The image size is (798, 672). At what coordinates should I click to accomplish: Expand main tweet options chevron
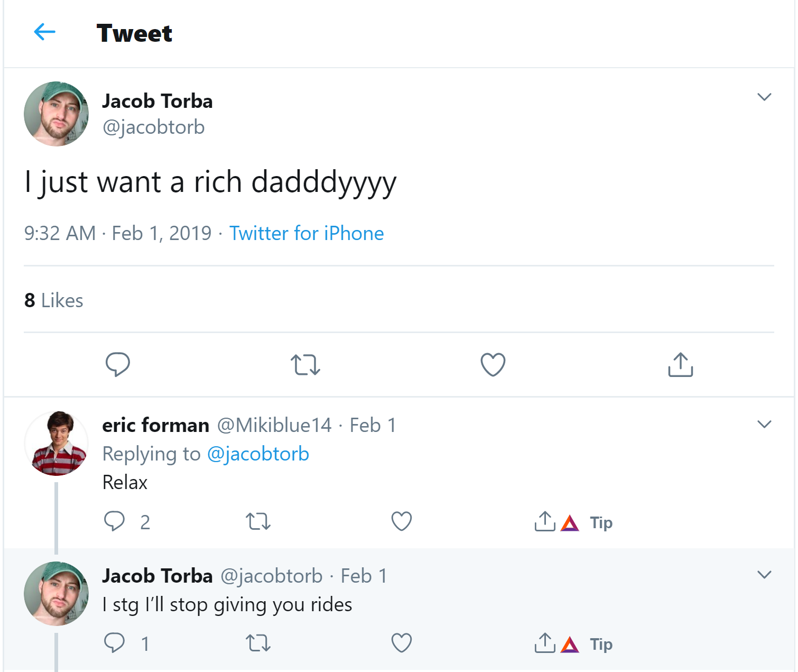[x=764, y=97]
